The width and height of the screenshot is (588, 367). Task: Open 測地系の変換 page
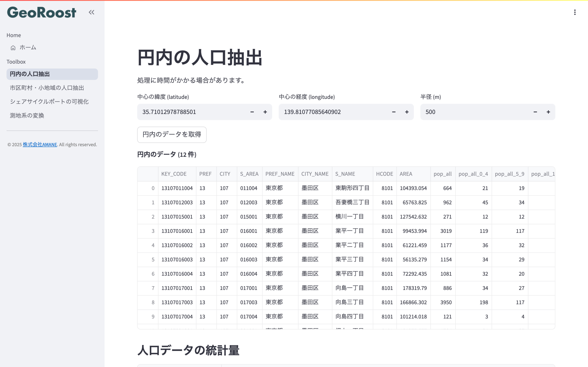click(27, 116)
